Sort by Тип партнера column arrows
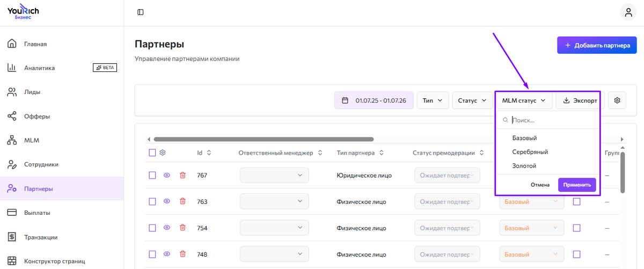Screen dimensions: 644x269 (x=381, y=153)
